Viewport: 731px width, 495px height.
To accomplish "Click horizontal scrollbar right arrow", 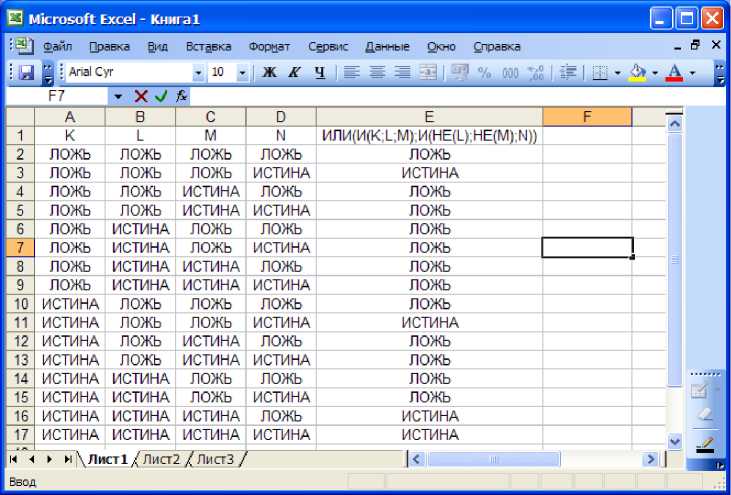I will tap(649, 460).
